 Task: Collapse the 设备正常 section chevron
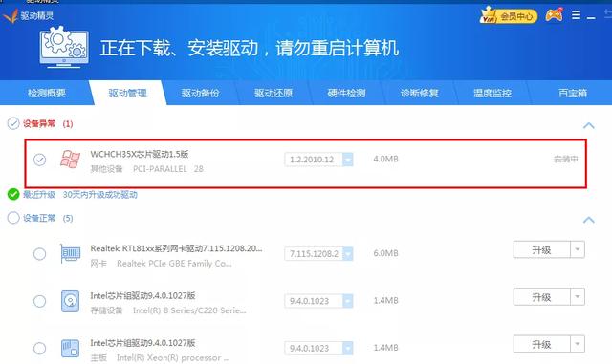(x=589, y=220)
